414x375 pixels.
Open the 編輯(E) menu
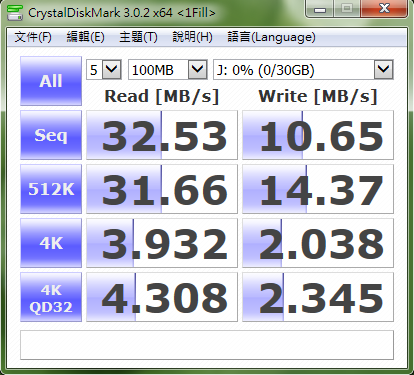(x=86, y=37)
